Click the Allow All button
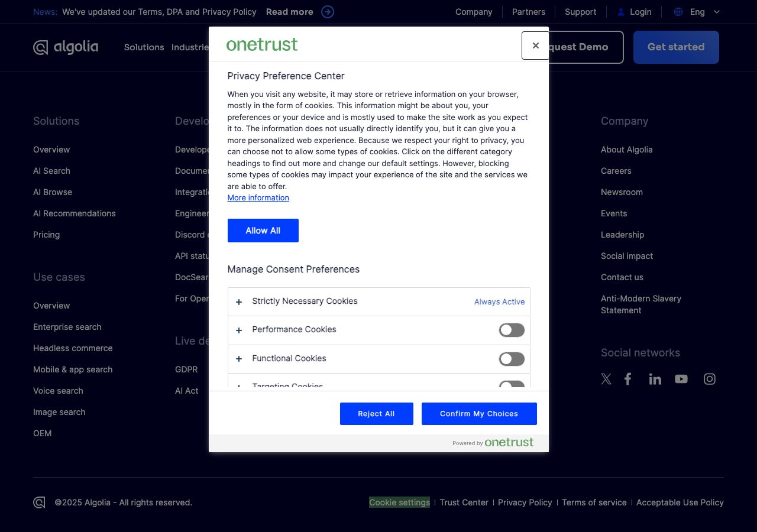757x532 pixels. tap(263, 231)
